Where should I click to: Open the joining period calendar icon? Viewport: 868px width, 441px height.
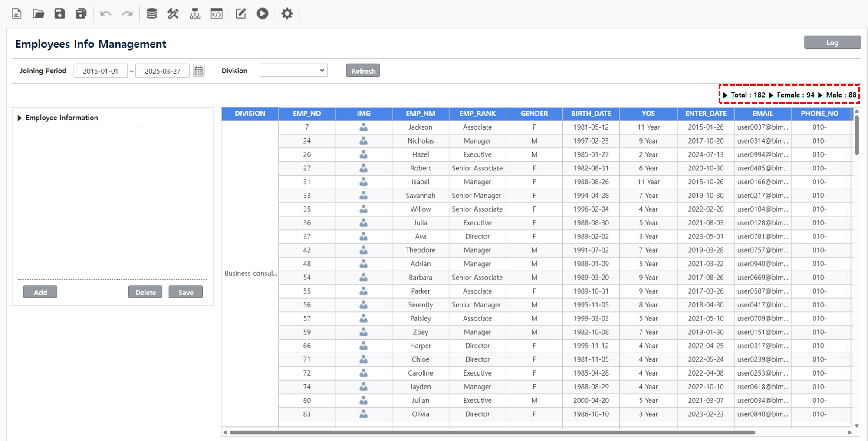click(x=199, y=71)
